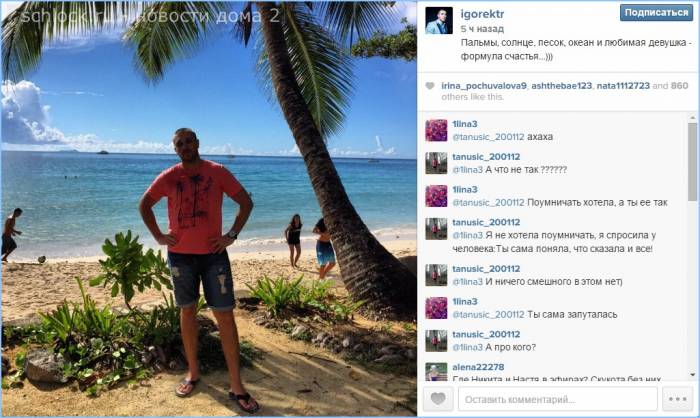700x418 pixels.
Task: Open igorektr profile avatar
Action: coord(438,21)
